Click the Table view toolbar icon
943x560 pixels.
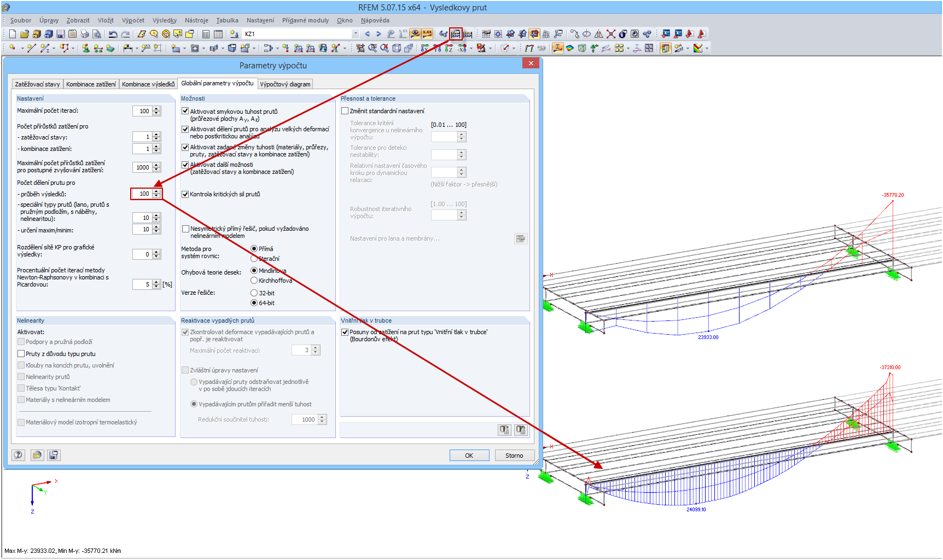pyautogui.click(x=218, y=34)
